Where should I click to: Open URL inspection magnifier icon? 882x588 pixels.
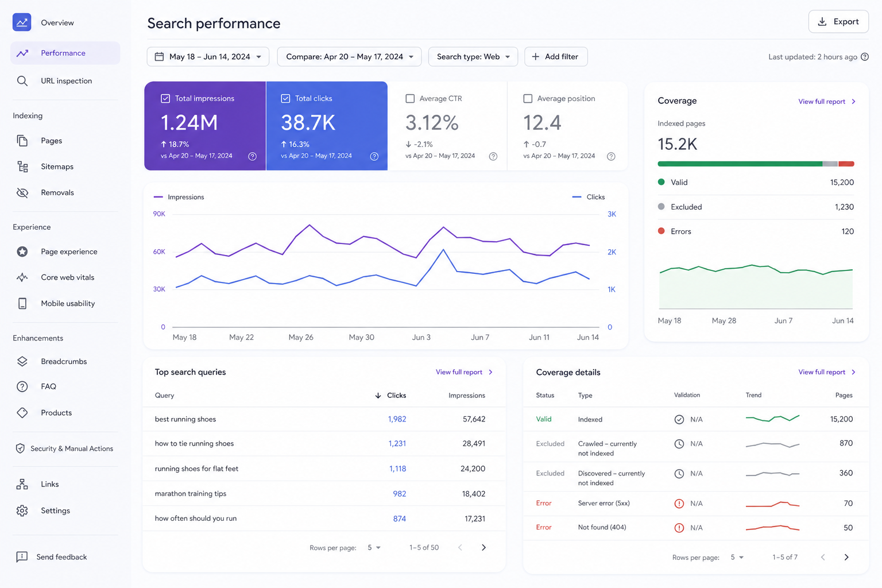(22, 81)
